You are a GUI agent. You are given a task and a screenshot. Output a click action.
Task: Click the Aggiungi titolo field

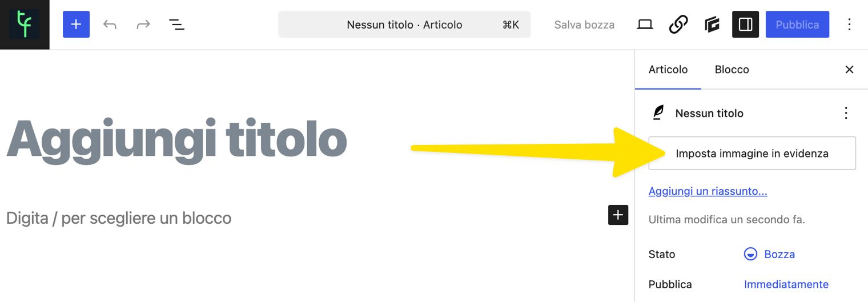(x=176, y=140)
